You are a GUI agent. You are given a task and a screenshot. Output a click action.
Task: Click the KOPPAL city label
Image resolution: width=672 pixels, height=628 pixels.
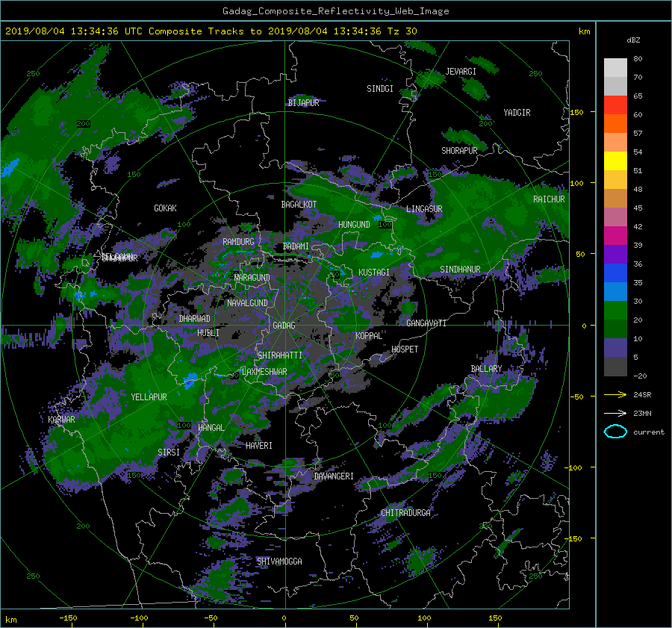pyautogui.click(x=369, y=336)
